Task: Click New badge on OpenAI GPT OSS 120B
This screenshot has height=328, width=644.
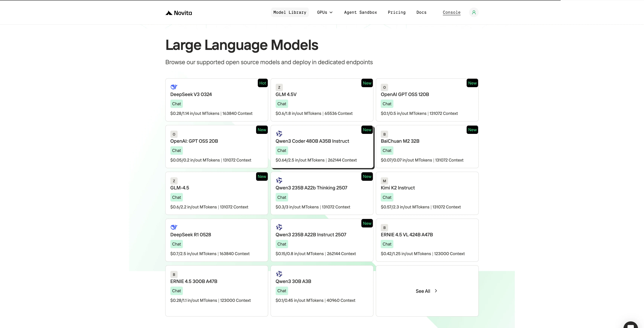Action: 472,83
